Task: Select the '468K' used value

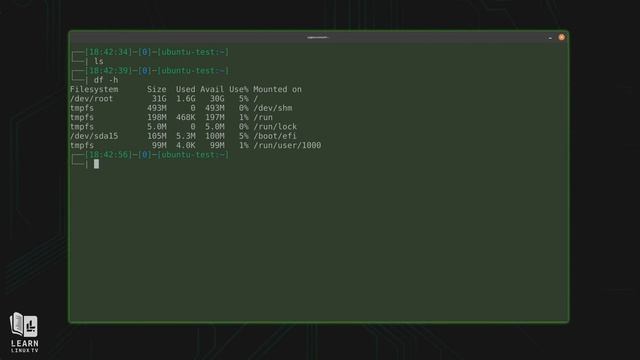Action: [x=186, y=118]
